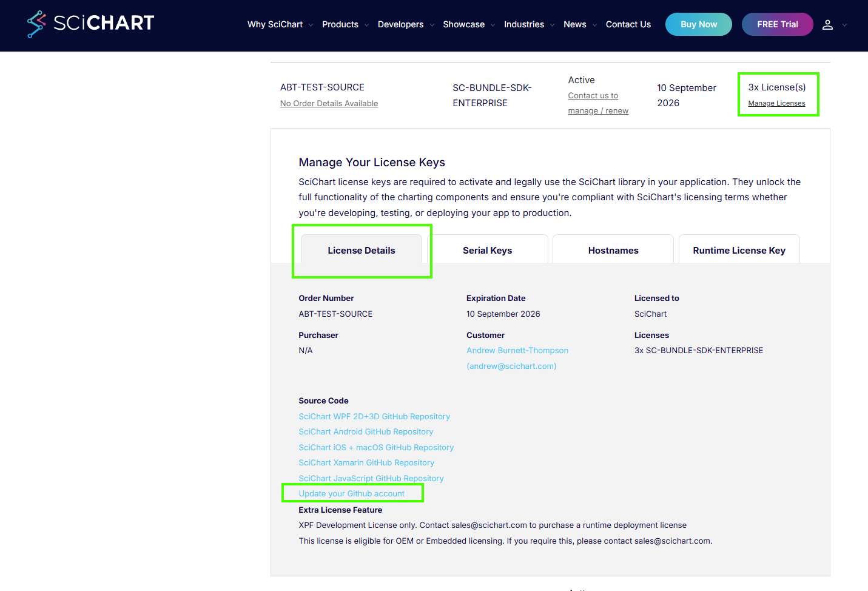Select the 3x SC-BUNDLE-SDK-ENTERPRISE licenses value
Viewport: 868px width, 591px height.
[699, 350]
